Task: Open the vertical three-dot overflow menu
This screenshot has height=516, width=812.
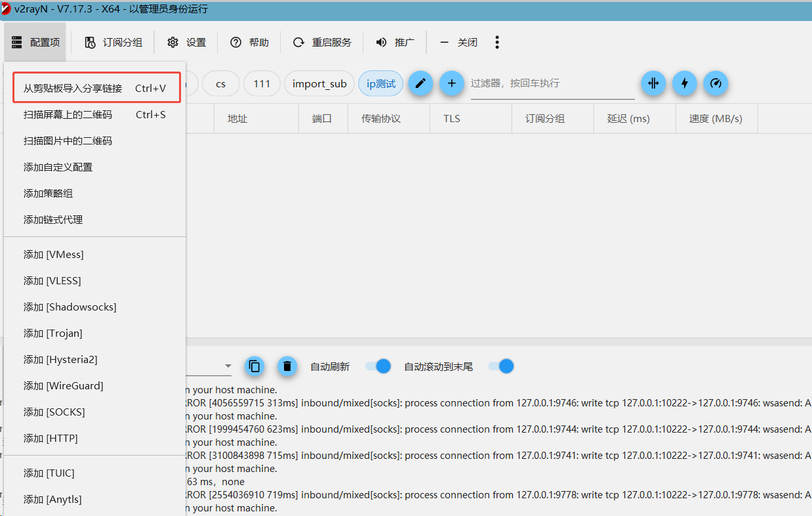Action: (x=497, y=43)
